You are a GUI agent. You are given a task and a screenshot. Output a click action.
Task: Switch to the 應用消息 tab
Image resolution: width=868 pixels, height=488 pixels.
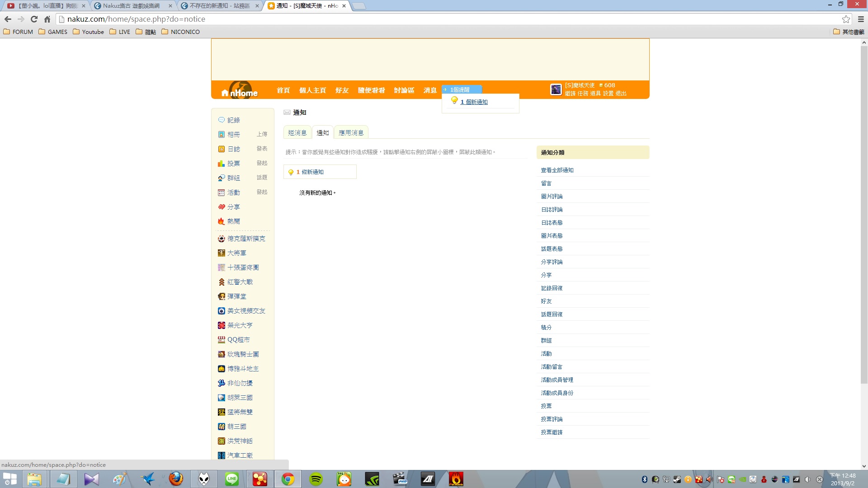(x=351, y=133)
